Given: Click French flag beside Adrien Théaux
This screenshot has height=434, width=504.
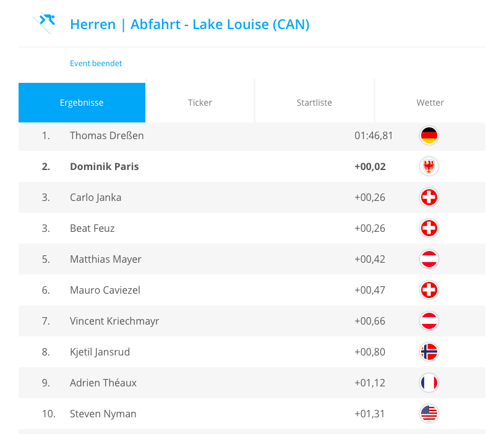Looking at the screenshot, I should tap(429, 383).
